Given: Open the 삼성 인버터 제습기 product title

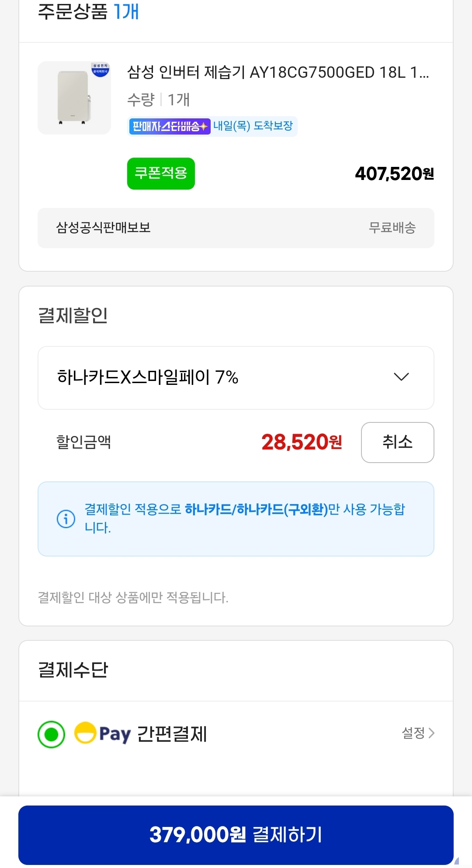Looking at the screenshot, I should point(278,73).
